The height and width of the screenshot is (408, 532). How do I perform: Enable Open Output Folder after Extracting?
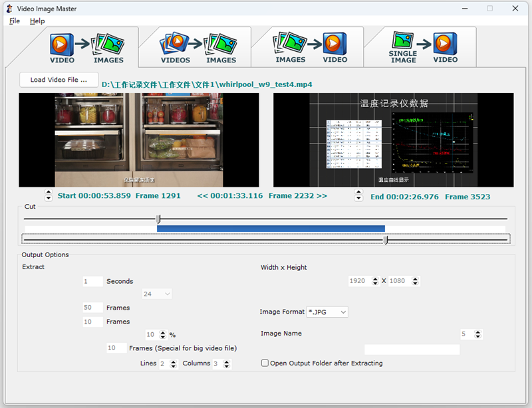264,363
